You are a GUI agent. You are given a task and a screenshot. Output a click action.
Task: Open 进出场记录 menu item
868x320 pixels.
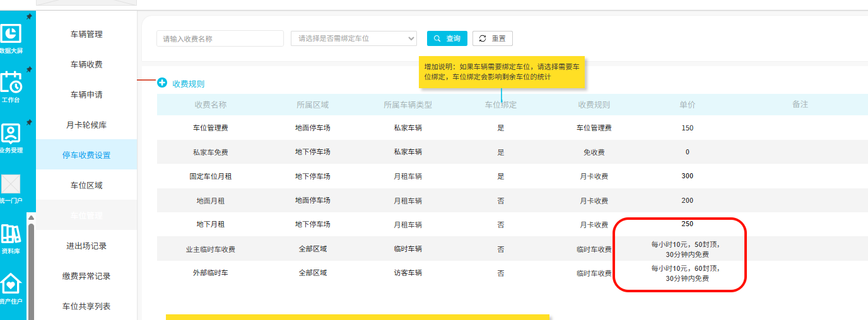(x=86, y=246)
